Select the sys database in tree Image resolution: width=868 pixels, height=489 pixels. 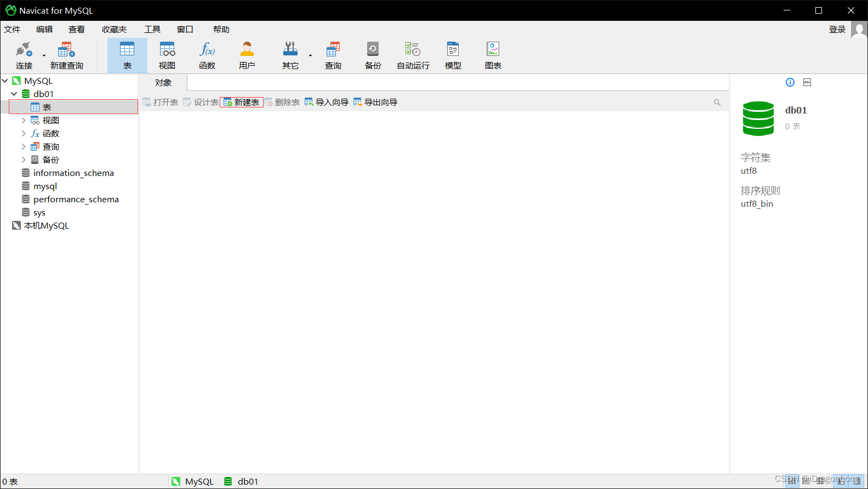39,212
